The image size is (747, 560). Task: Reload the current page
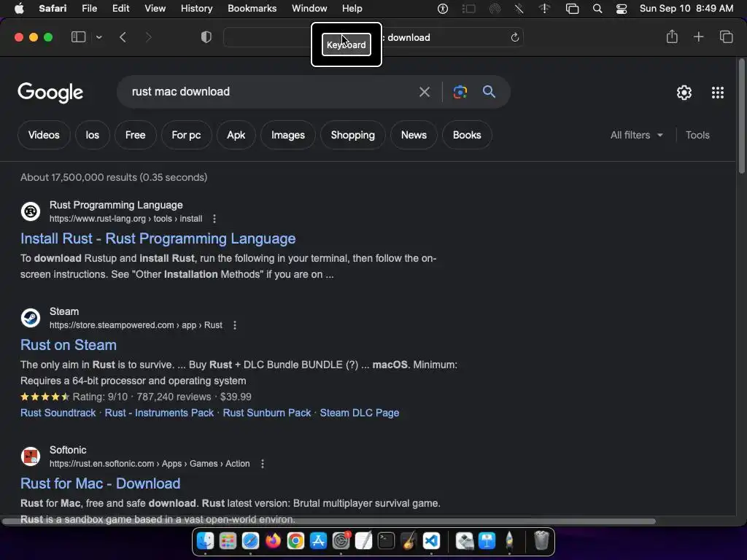click(514, 37)
